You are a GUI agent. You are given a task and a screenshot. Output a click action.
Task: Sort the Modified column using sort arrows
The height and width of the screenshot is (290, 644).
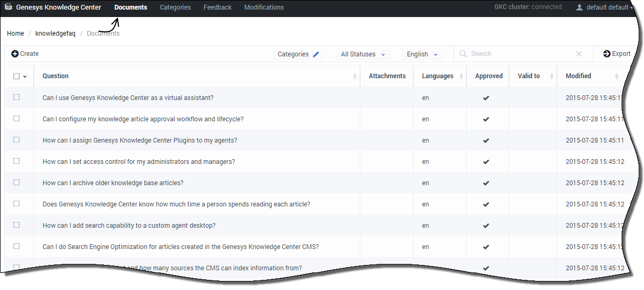[x=617, y=77]
